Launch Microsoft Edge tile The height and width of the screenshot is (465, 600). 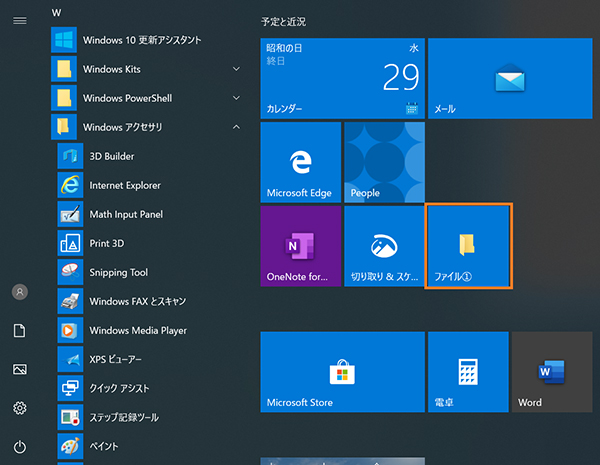click(x=301, y=162)
